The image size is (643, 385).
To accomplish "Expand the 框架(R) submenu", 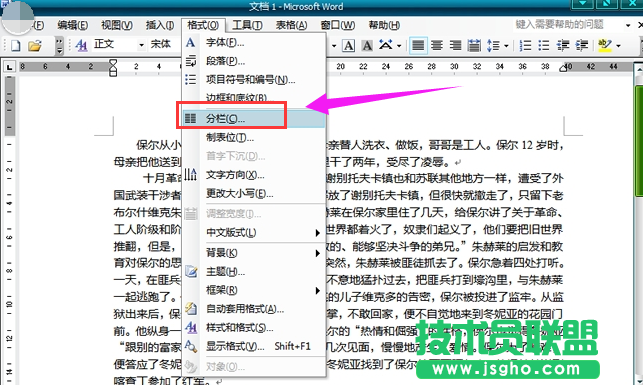I will 317,291.
